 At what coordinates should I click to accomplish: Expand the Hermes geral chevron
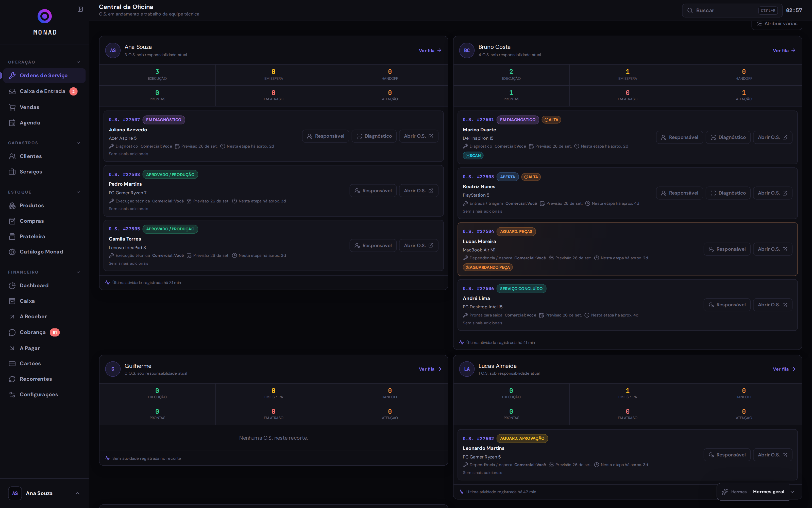[x=792, y=492]
